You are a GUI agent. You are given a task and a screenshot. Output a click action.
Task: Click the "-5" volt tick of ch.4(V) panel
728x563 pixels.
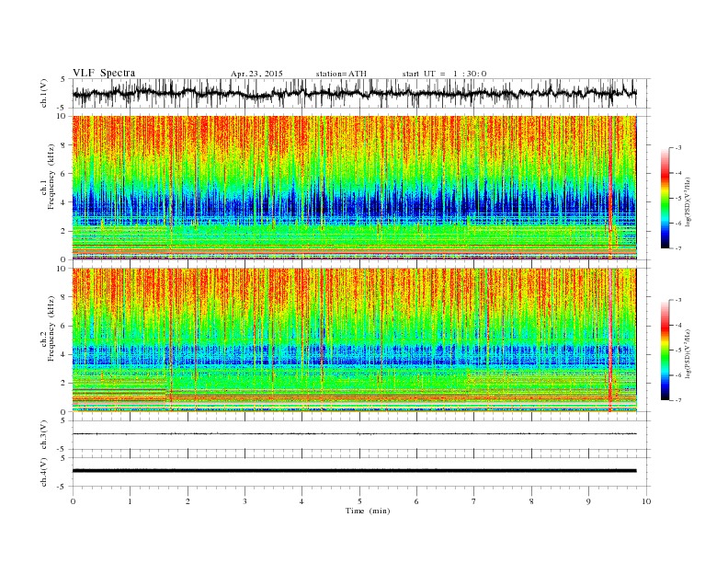(63, 487)
